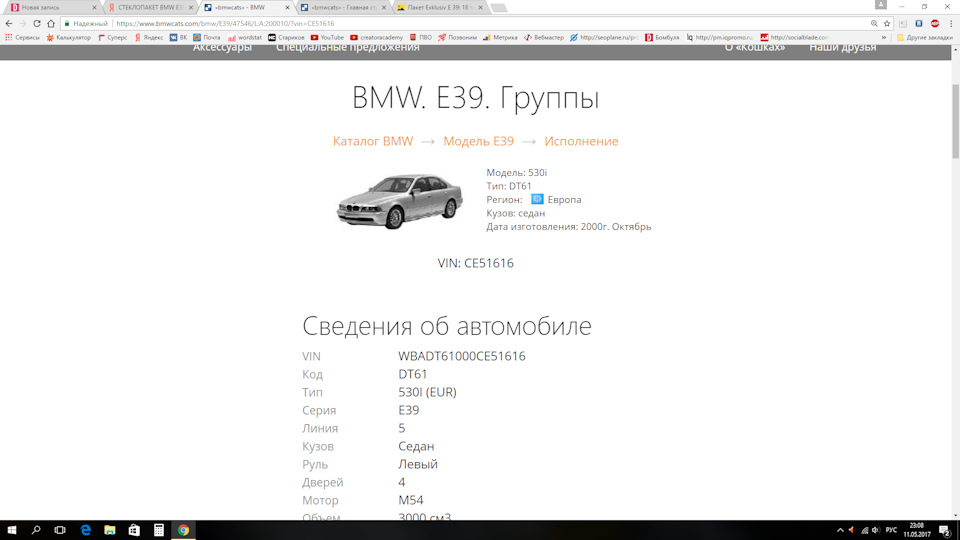
Task: Select the Мотор value M54
Action: pos(411,500)
